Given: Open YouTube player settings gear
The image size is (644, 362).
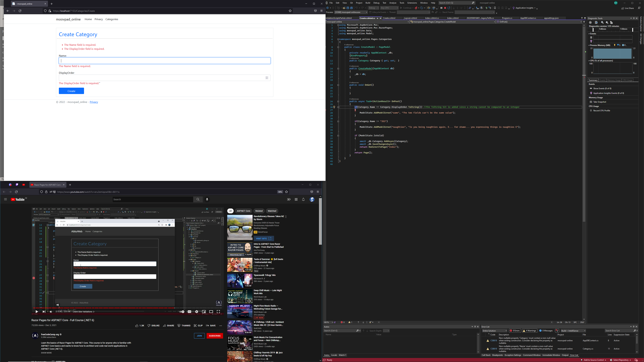Looking at the screenshot, I should [197, 312].
